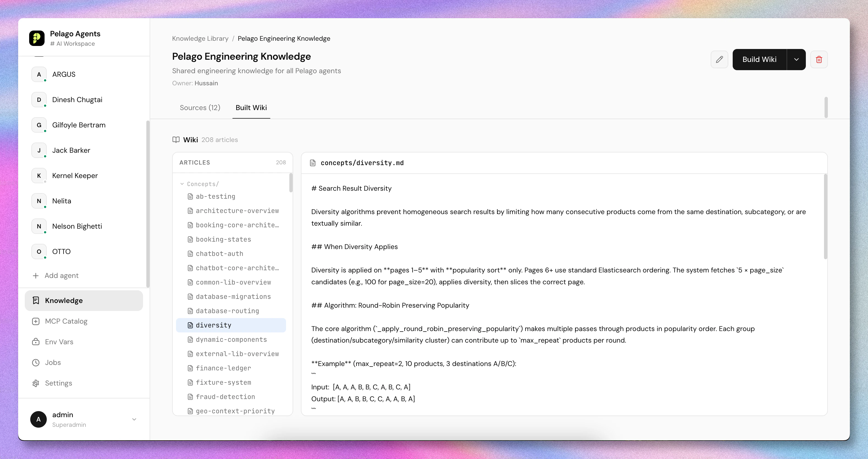Select the OTTO avatar icon
Image resolution: width=868 pixels, height=459 pixels.
click(x=39, y=251)
